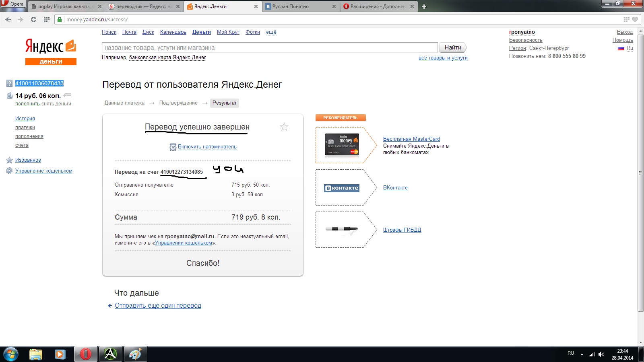Click the rponyatno username link
The height and width of the screenshot is (362, 644).
[522, 32]
